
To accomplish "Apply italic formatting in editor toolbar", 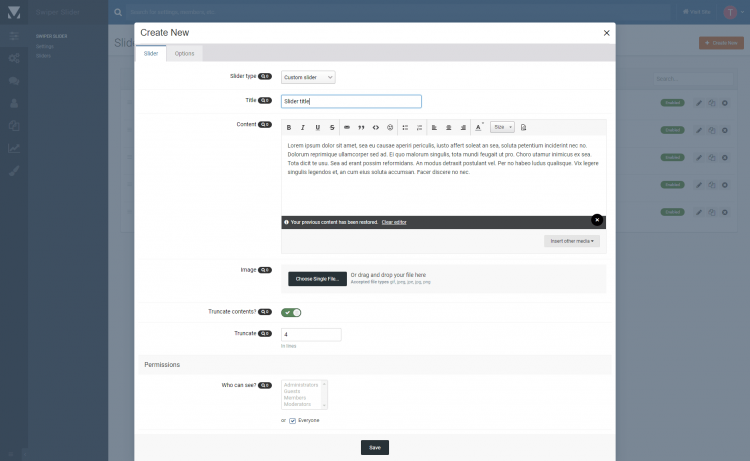I will click(x=303, y=127).
